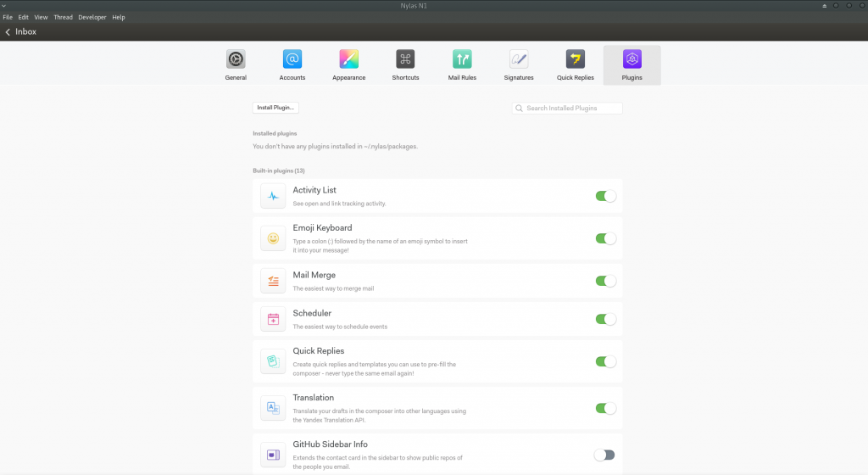The height and width of the screenshot is (475, 868).
Task: Click the back arrow next to Inbox
Action: (8, 32)
